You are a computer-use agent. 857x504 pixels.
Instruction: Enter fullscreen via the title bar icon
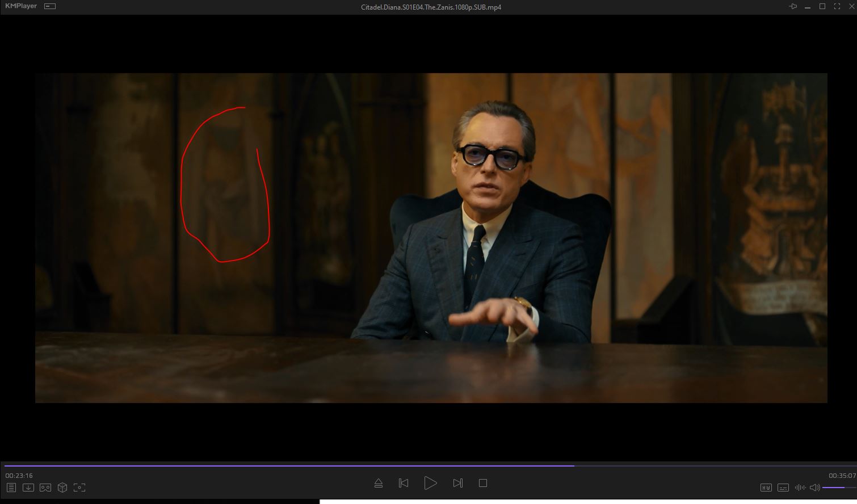pos(837,7)
